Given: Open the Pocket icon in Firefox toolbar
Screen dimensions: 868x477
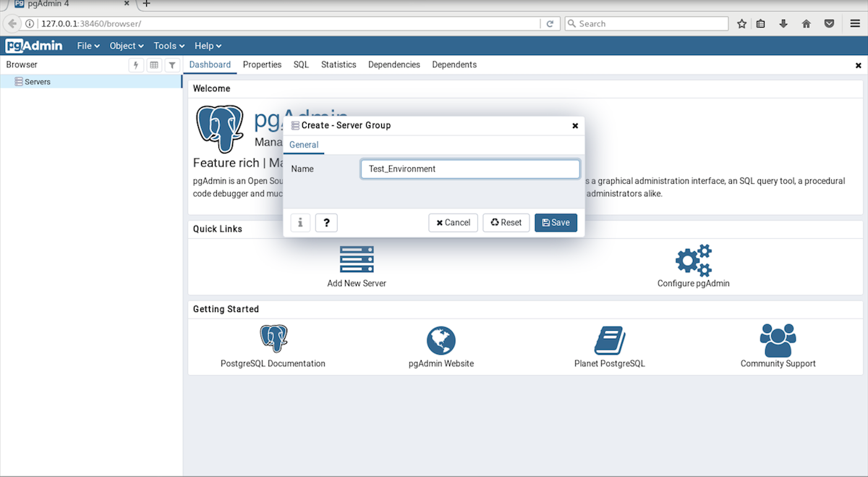Looking at the screenshot, I should [x=830, y=24].
